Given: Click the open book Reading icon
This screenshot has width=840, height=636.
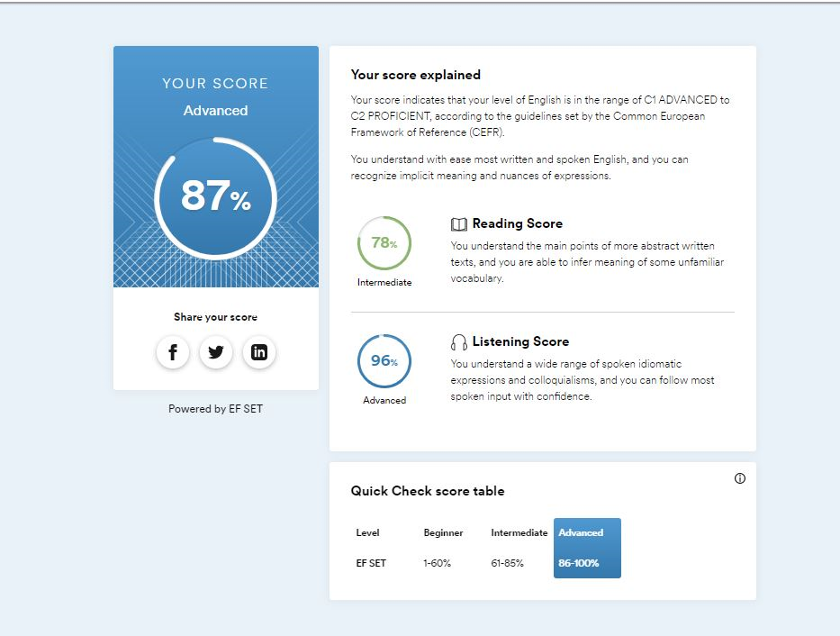Looking at the screenshot, I should pos(458,224).
